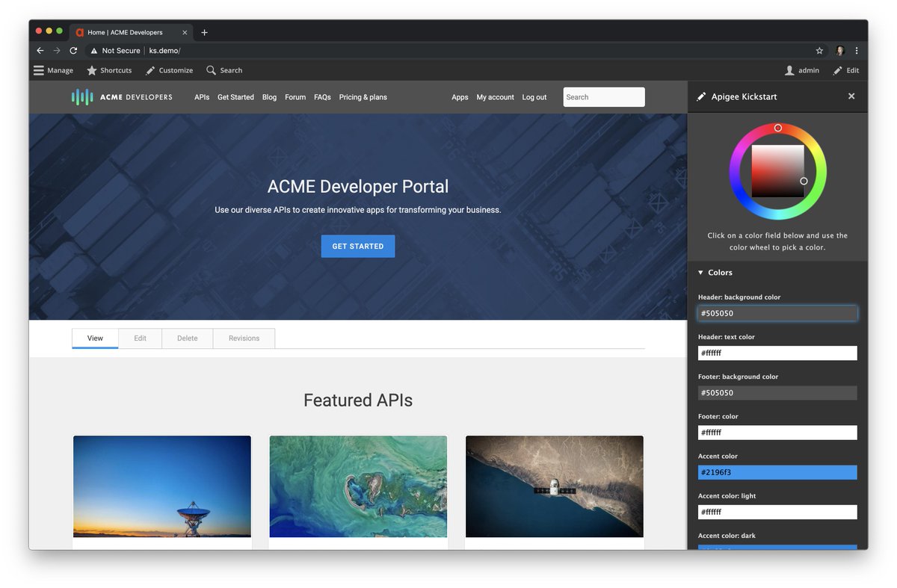
Task: Close the Home | ACME Developers tab
Action: coord(185,33)
